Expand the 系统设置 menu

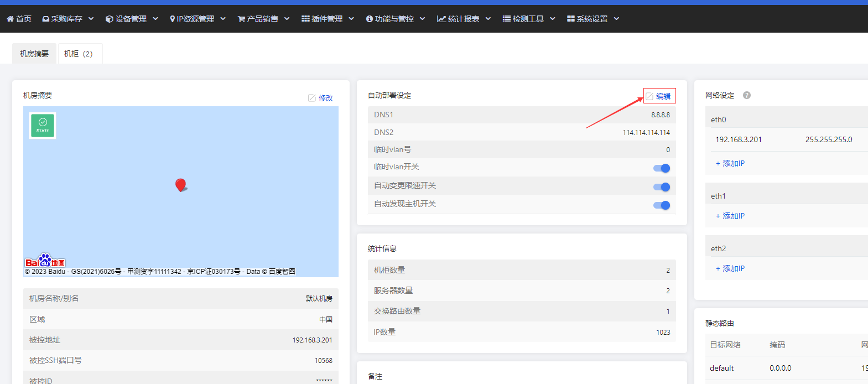(593, 19)
